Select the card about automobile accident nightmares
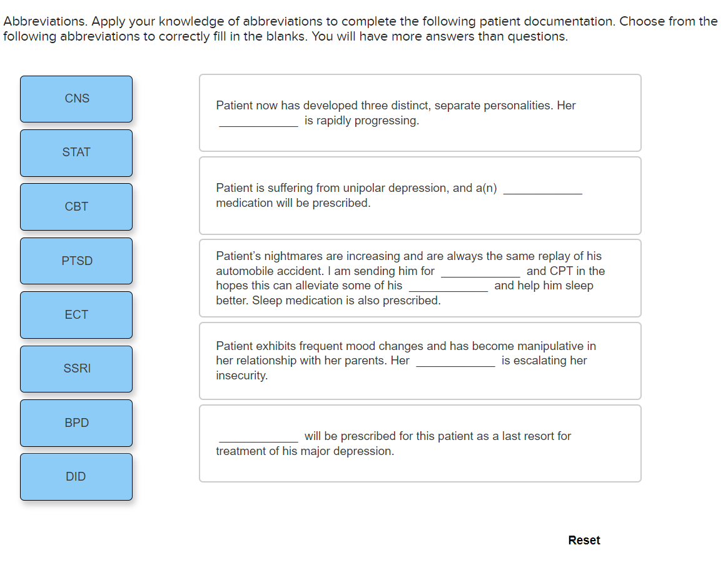Image resolution: width=728 pixels, height=565 pixels. (x=420, y=277)
